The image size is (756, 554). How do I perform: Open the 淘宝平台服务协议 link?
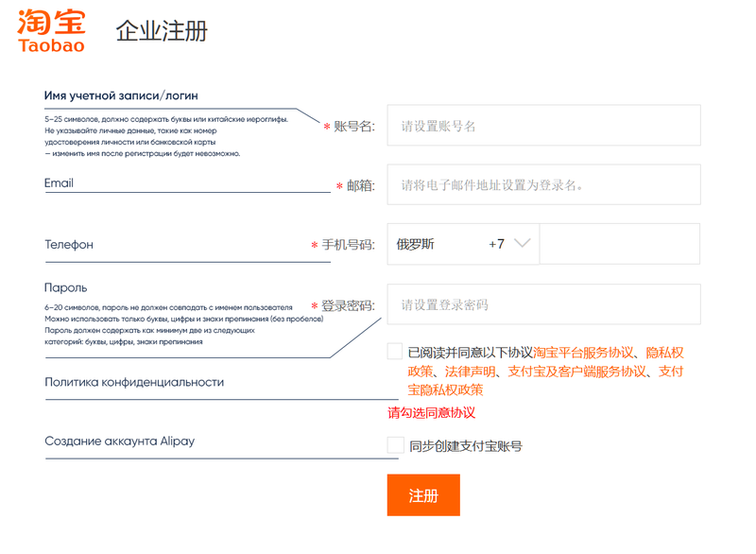(x=583, y=353)
